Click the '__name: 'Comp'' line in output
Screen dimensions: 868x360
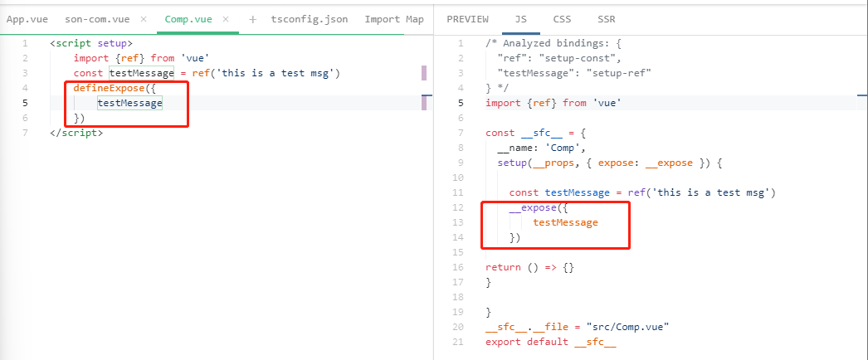(x=541, y=148)
